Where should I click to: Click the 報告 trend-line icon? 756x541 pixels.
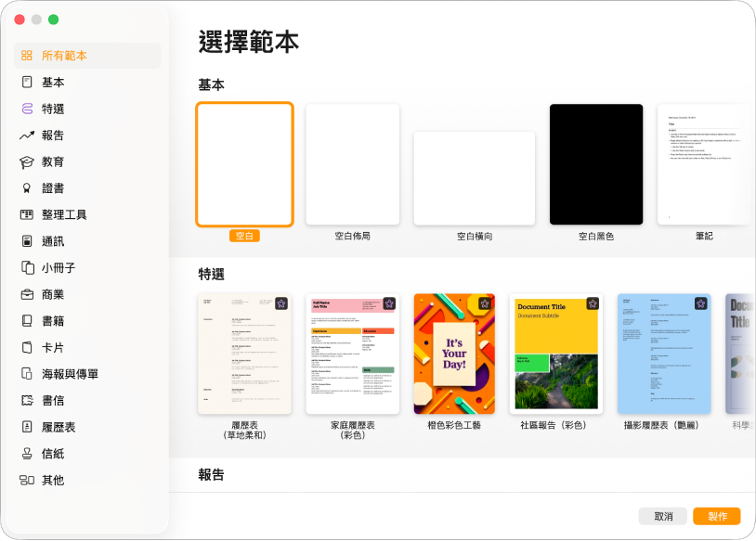27,135
